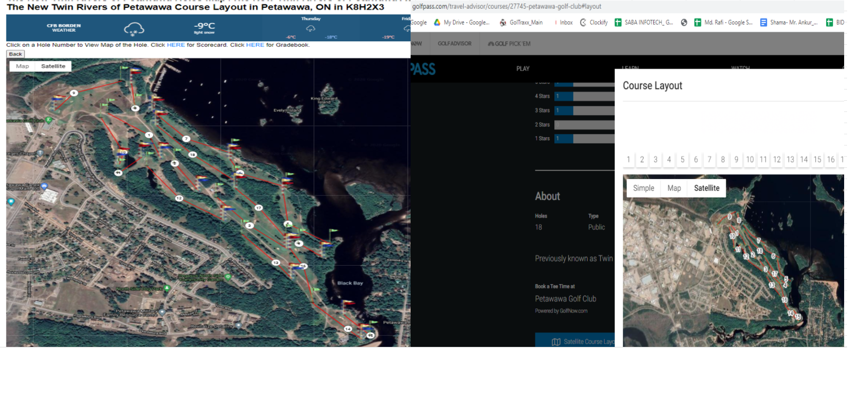The height and width of the screenshot is (416, 868).
Task: Open the Petawawa Golf Club tee time link
Action: (566, 299)
